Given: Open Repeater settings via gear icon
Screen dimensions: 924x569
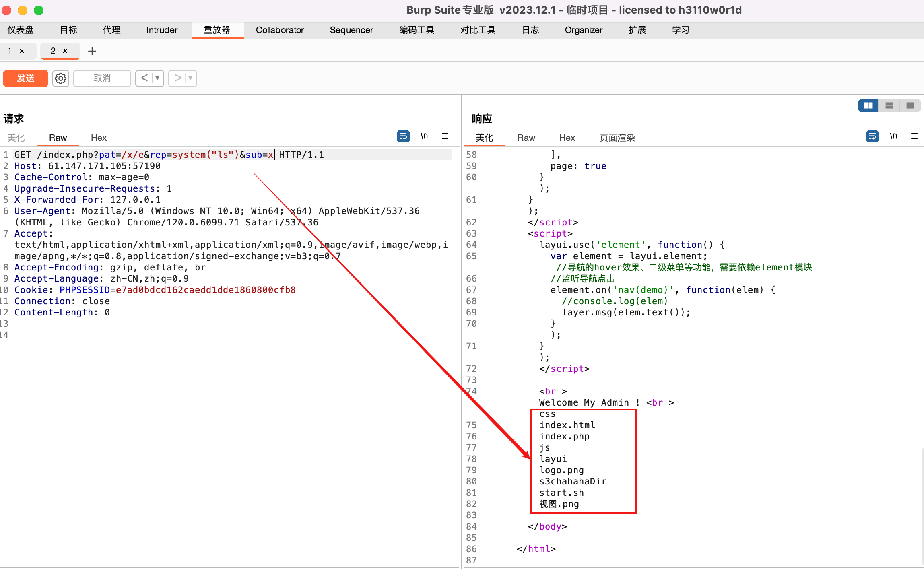Looking at the screenshot, I should [60, 78].
